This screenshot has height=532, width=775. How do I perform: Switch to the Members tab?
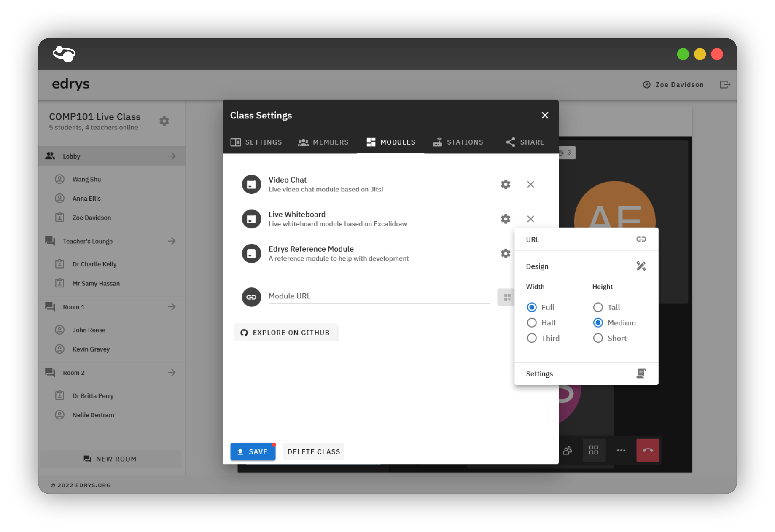pyautogui.click(x=323, y=142)
